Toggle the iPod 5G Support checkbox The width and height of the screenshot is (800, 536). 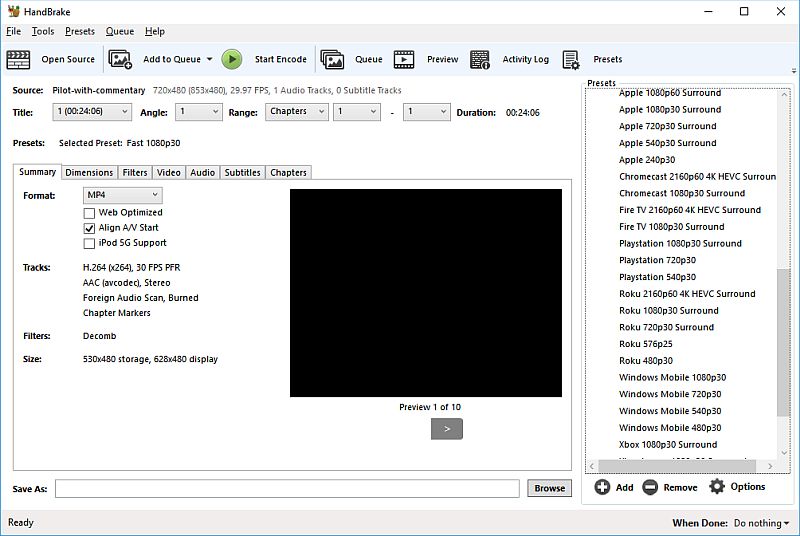pos(89,244)
